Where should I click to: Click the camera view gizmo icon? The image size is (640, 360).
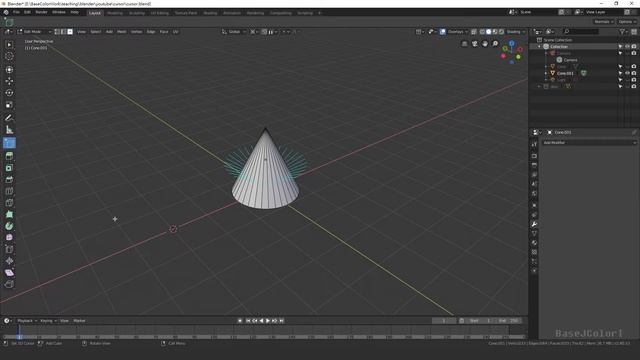[474, 44]
